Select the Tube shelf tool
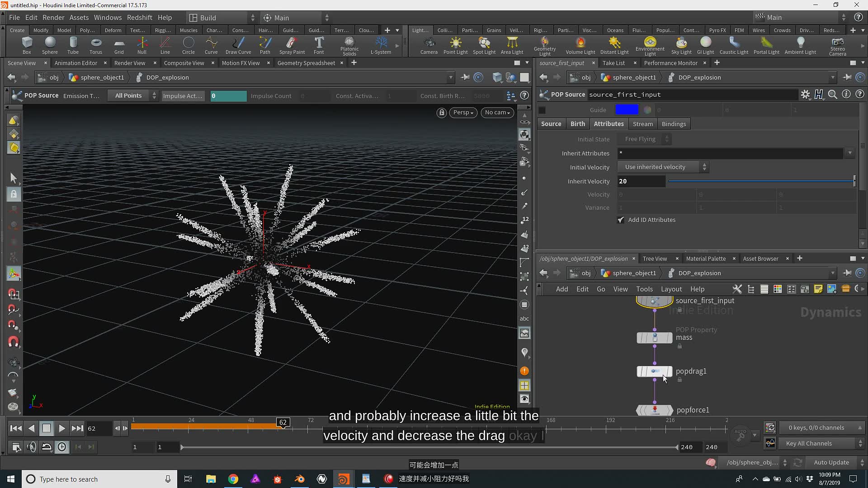 point(73,46)
